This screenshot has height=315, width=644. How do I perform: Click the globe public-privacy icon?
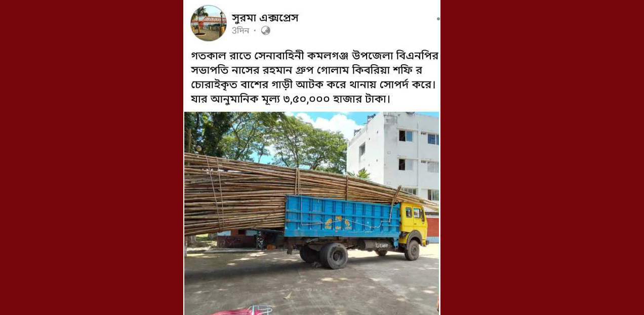pos(266,30)
